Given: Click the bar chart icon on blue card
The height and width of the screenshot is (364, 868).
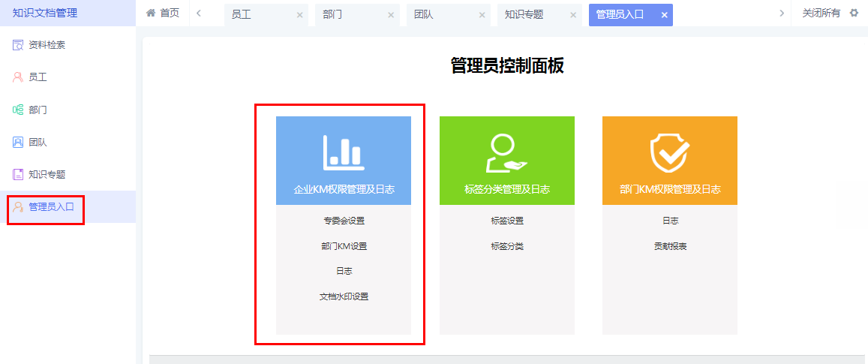Looking at the screenshot, I should (343, 152).
